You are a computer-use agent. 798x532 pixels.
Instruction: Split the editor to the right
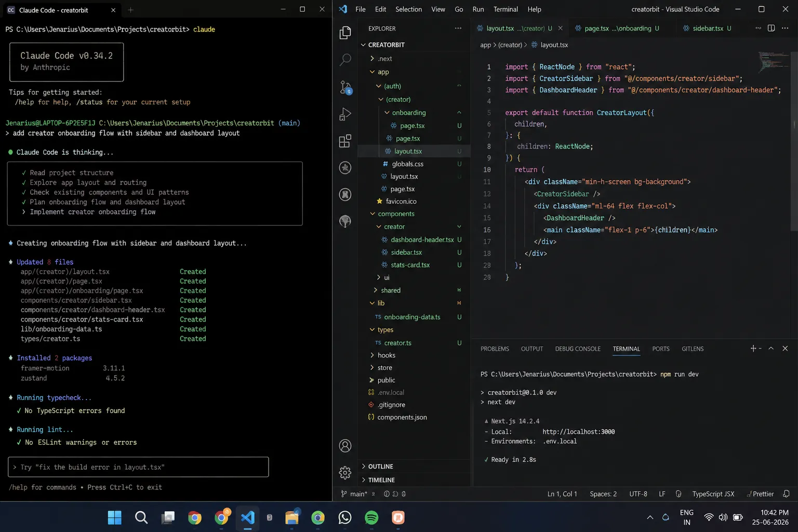771,28
